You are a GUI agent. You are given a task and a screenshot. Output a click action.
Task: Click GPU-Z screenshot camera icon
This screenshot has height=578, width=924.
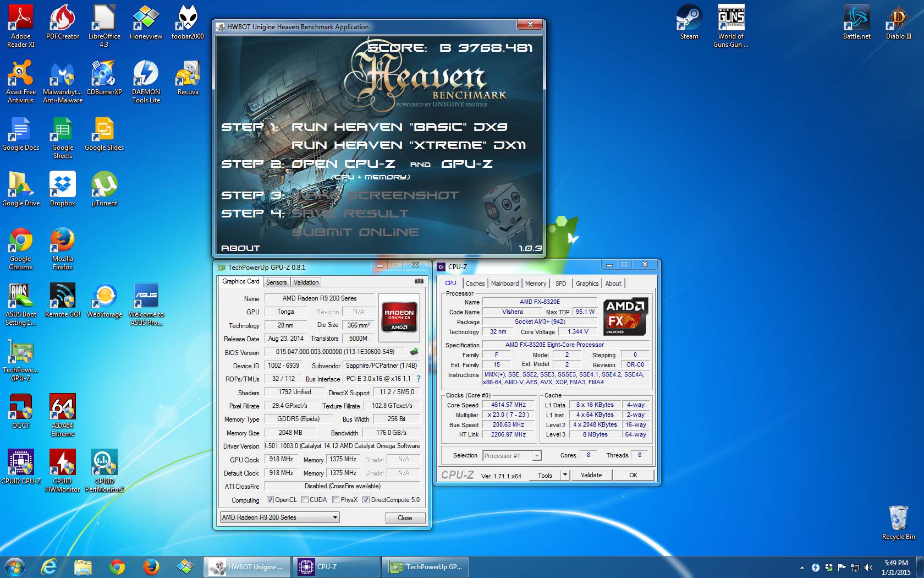coord(419,281)
